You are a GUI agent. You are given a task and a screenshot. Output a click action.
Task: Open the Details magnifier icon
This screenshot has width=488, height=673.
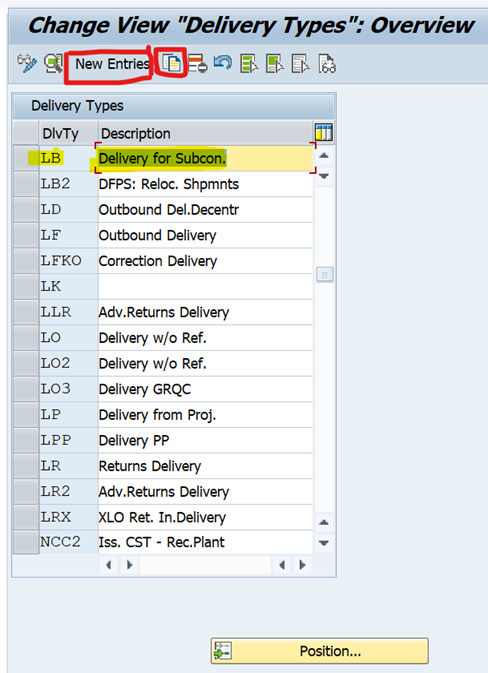[x=53, y=64]
